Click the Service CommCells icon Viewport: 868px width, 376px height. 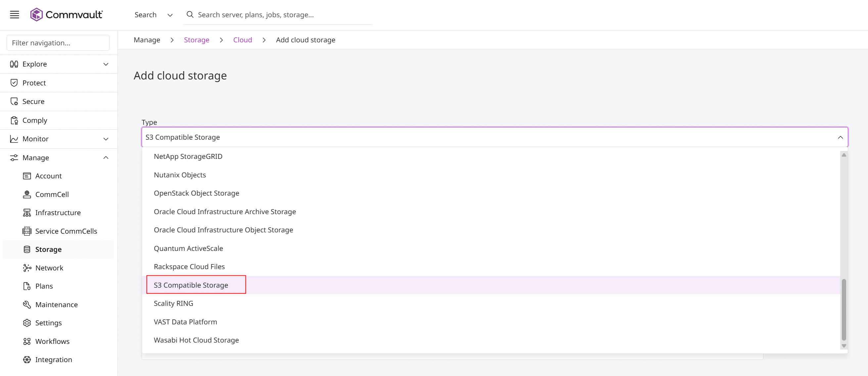point(27,231)
